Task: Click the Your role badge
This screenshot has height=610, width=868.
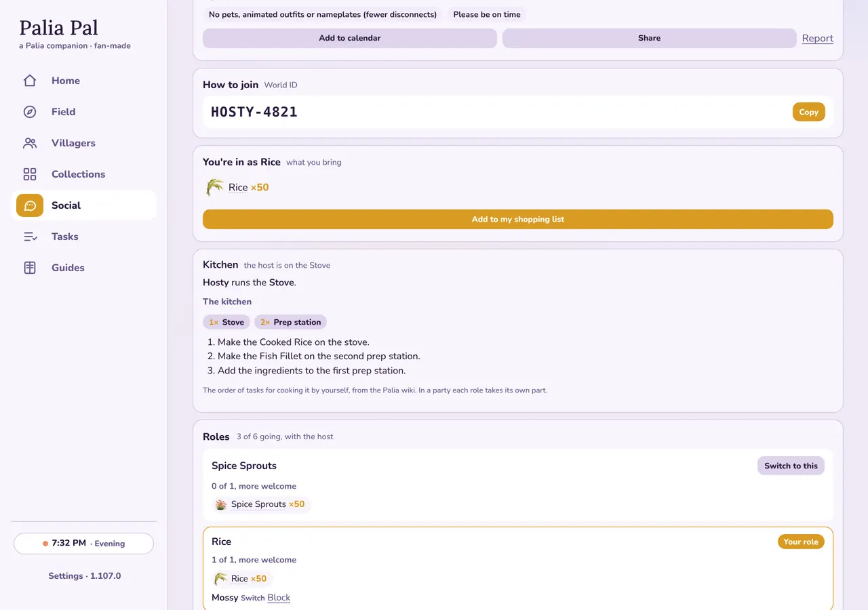Action: click(801, 542)
